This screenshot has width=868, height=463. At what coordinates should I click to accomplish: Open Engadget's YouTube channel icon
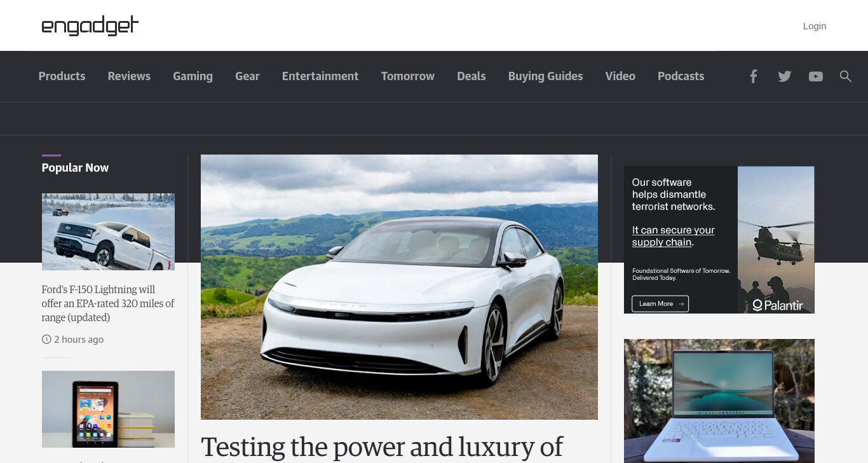coord(816,76)
